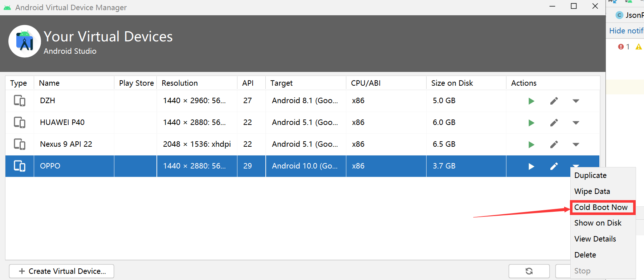Viewport: 644px width, 280px height.
Task: Start the Nexus 9 API 22 emulator
Action: coord(531,145)
